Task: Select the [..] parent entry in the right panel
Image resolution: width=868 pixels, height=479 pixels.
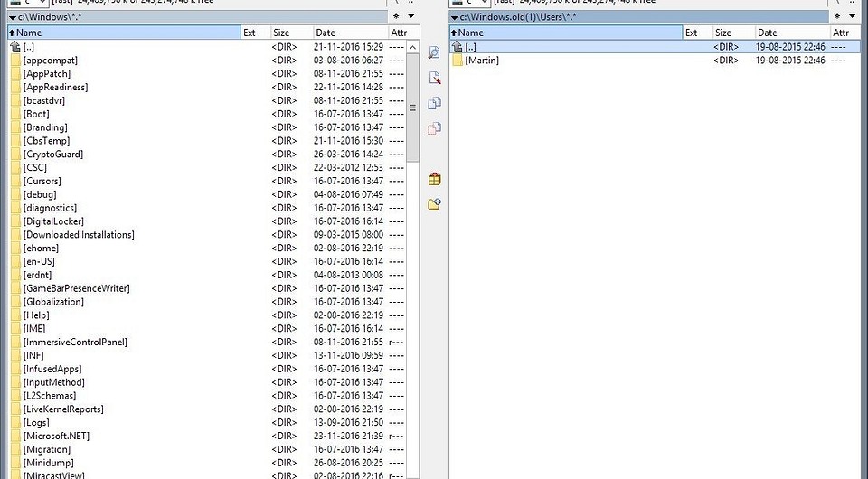Action: click(x=470, y=46)
